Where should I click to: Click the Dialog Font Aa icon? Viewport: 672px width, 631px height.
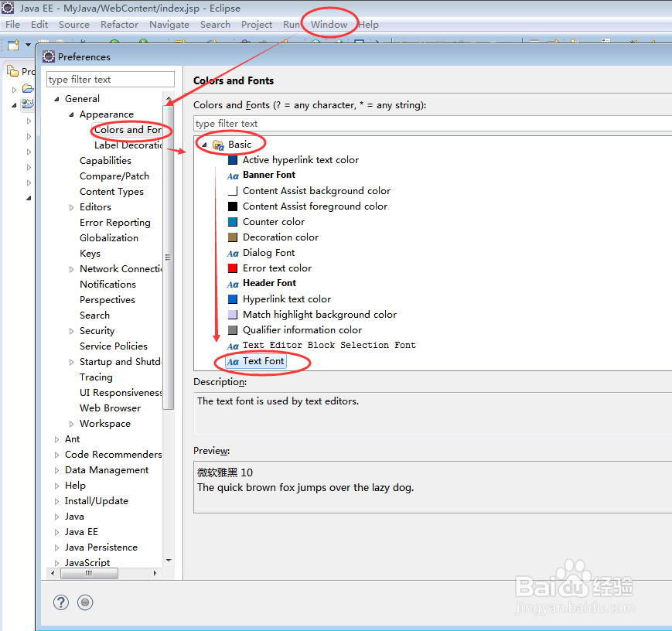pyautogui.click(x=233, y=254)
